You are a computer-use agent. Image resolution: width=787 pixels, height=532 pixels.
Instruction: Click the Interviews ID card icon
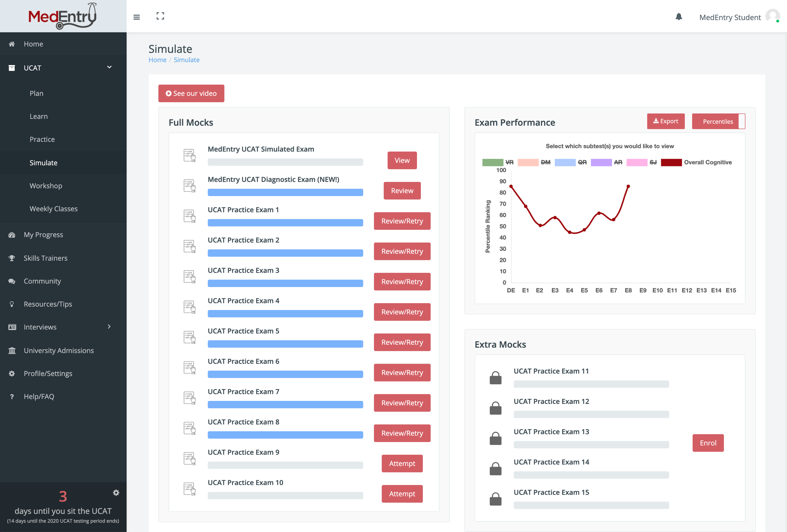point(12,327)
